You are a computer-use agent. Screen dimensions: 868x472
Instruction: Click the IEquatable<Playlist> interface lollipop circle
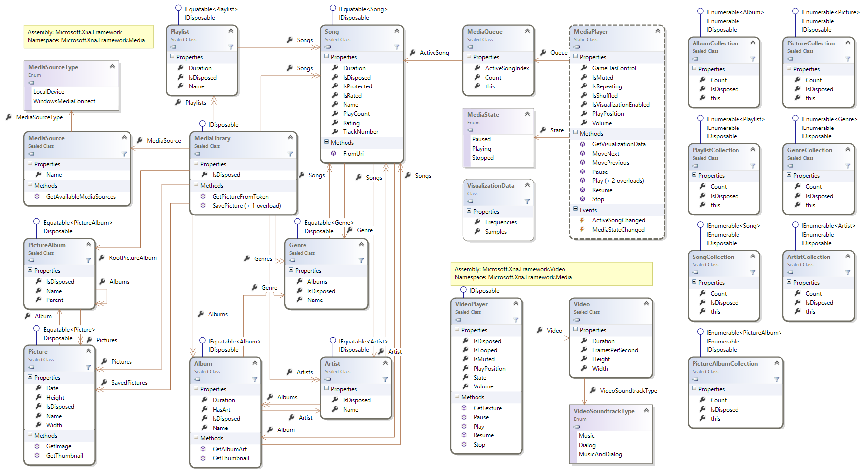point(179,8)
